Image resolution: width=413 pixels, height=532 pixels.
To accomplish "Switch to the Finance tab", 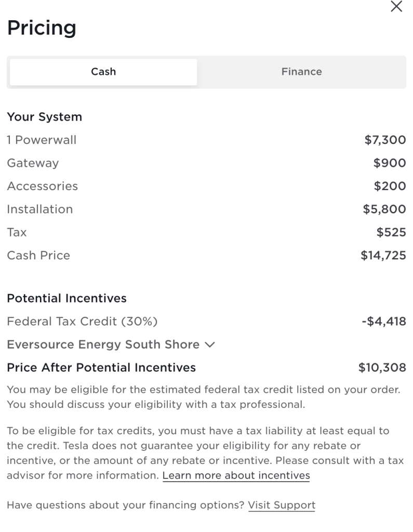I will (301, 72).
